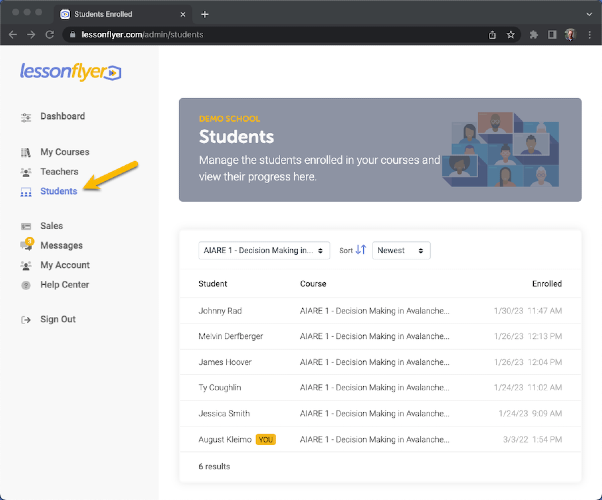The height and width of the screenshot is (500, 602).
Task: Click the address bar URL
Action: (142, 35)
